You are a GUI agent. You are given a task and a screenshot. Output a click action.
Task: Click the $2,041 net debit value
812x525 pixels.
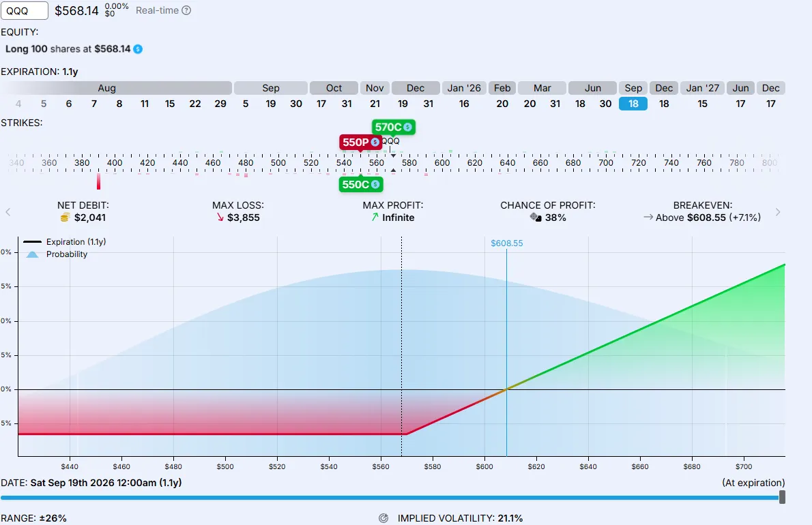[90, 217]
